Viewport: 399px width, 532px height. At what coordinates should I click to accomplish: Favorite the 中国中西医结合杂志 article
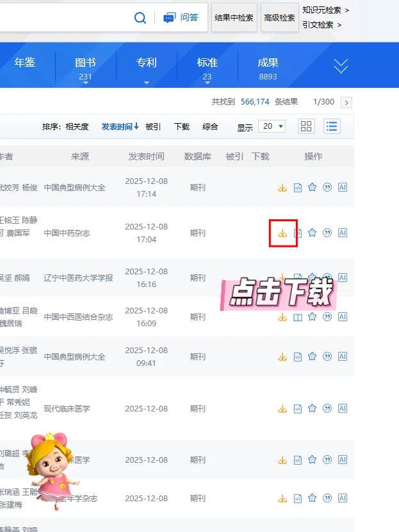tap(312, 317)
